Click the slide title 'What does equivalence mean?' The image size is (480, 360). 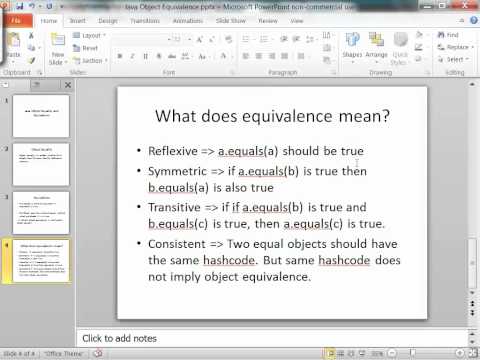272,116
